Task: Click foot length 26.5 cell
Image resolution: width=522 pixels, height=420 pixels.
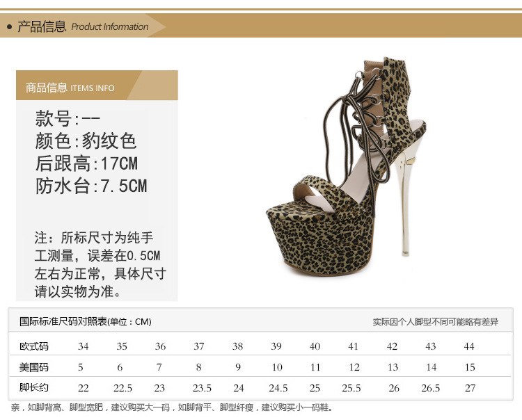Action: tap(430, 388)
